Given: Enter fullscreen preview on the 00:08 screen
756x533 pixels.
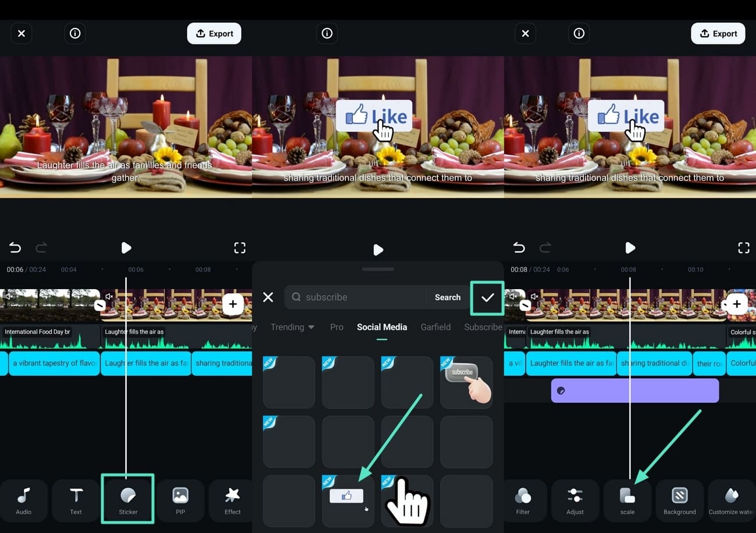Looking at the screenshot, I should [743, 248].
